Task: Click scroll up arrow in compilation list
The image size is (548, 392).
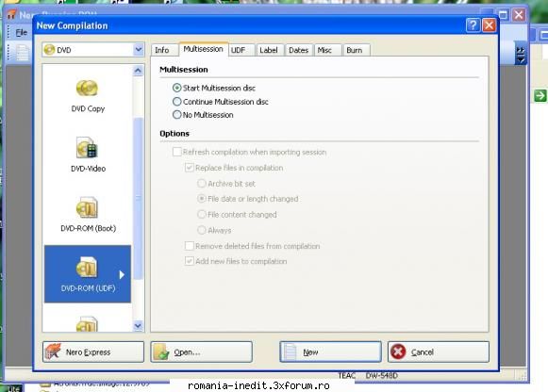Action: [138, 71]
